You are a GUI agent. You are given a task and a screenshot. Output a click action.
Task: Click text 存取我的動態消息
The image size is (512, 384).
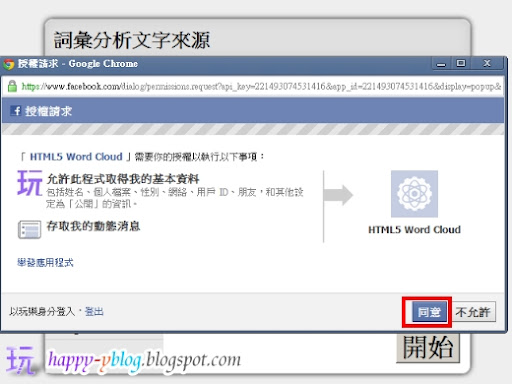coord(93,226)
